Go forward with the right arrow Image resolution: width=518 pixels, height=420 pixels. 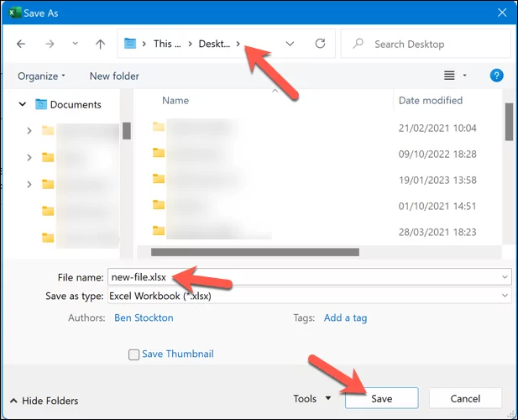click(50, 44)
